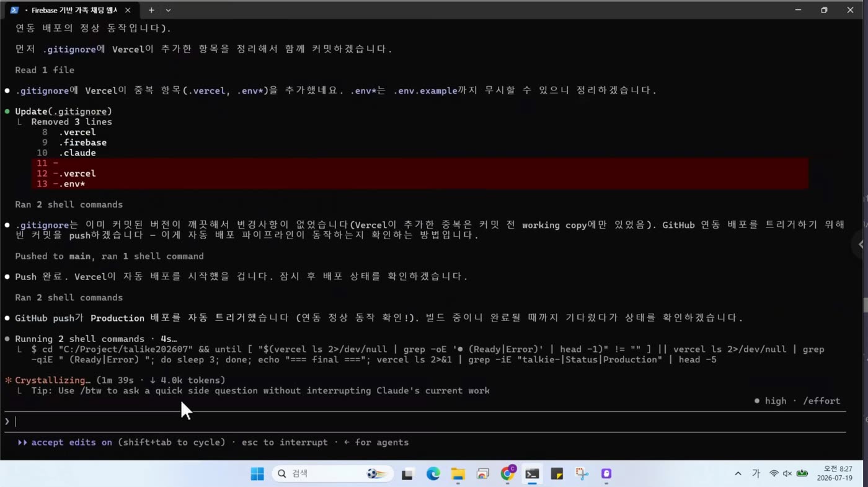Click the muted volume tray icon
Viewport: 868px width, 487px height.
(x=787, y=474)
